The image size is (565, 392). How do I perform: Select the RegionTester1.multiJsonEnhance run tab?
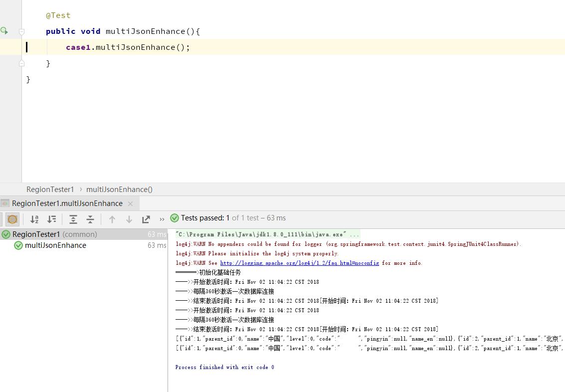pos(67,203)
